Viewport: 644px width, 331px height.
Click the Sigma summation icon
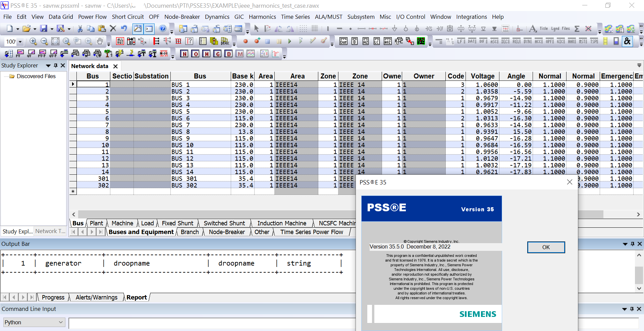577,29
